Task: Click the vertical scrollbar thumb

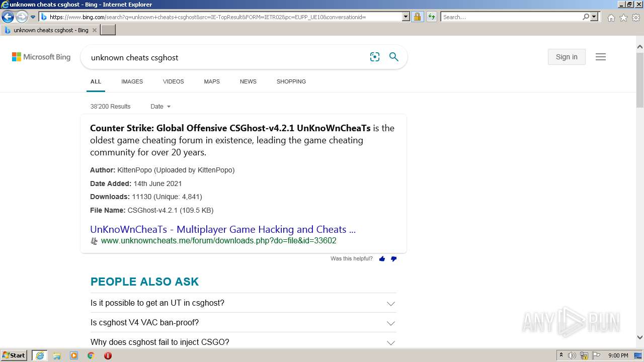Action: click(x=640, y=79)
